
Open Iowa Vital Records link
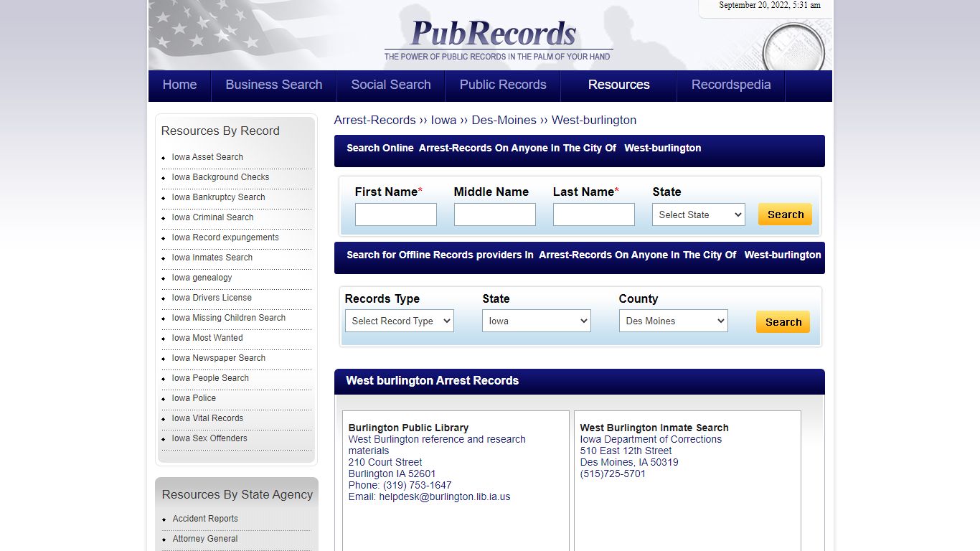pyautogui.click(x=207, y=418)
